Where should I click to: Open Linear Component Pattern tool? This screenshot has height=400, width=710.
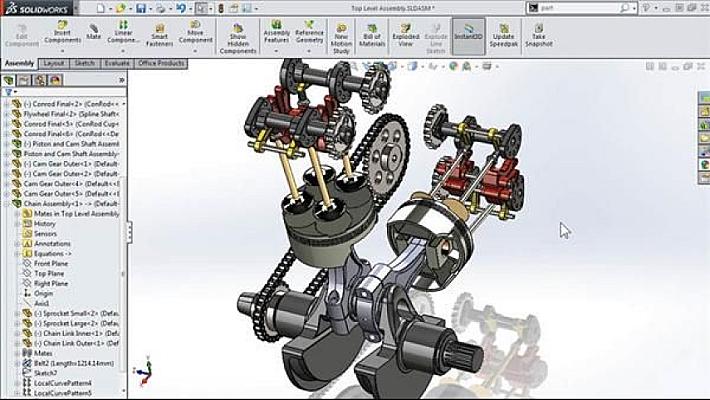pyautogui.click(x=123, y=32)
